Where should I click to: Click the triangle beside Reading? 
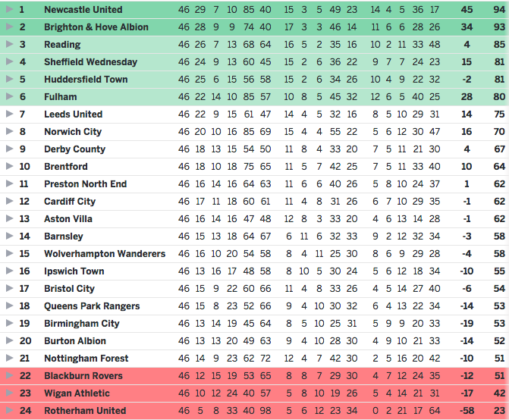(9, 44)
